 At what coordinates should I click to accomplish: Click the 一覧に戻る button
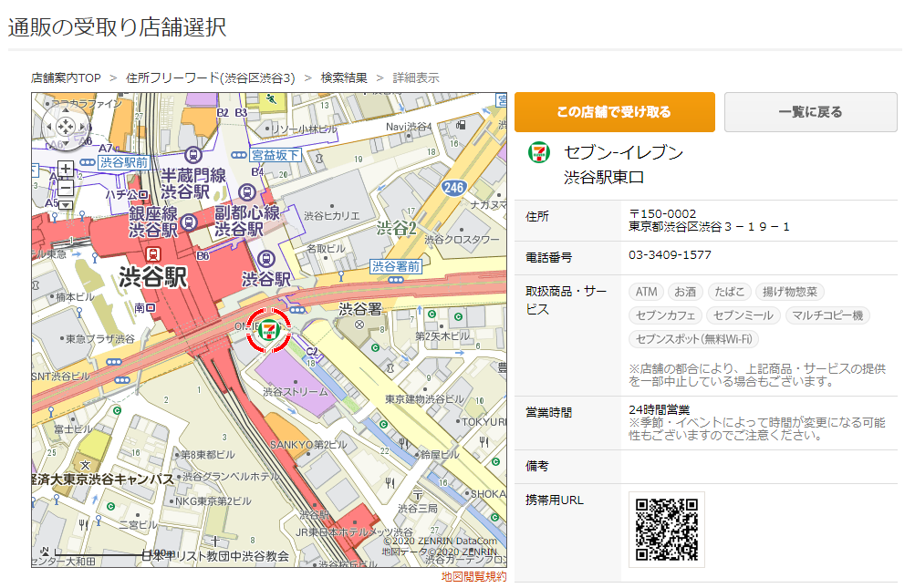pos(810,112)
